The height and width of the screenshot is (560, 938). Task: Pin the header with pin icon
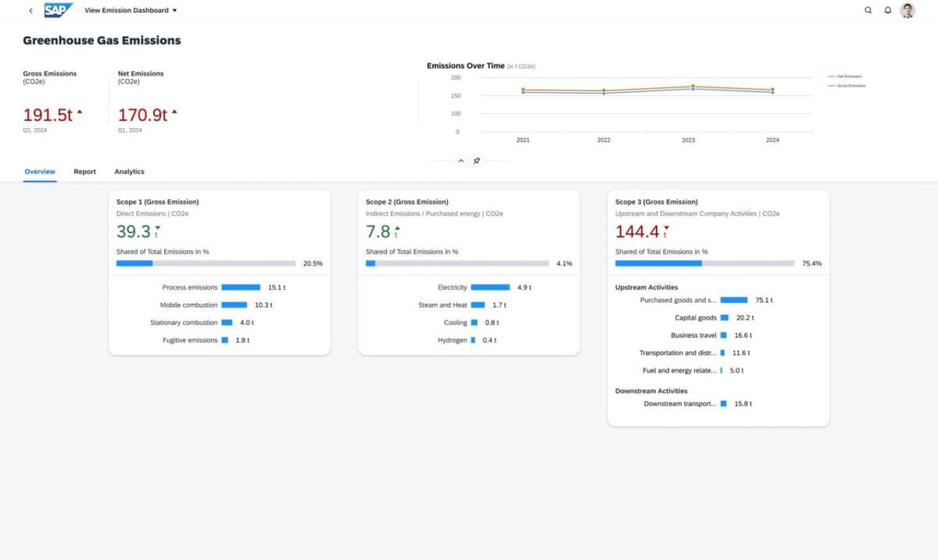tap(477, 161)
